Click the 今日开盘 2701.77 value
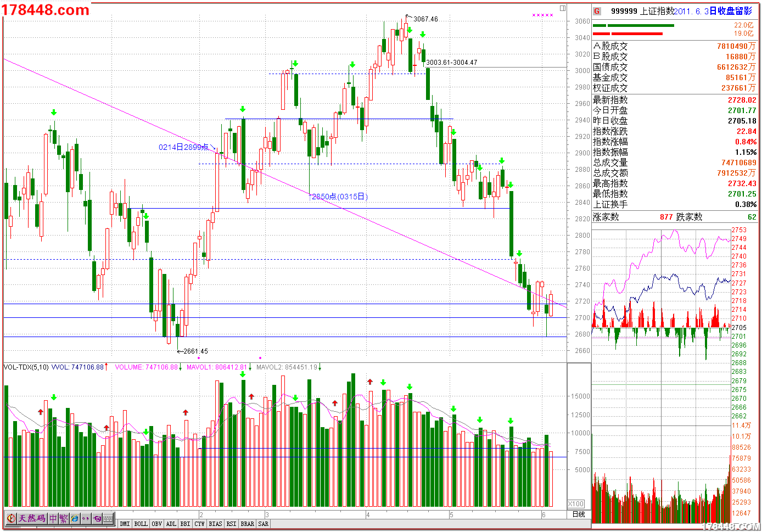 tap(742, 110)
